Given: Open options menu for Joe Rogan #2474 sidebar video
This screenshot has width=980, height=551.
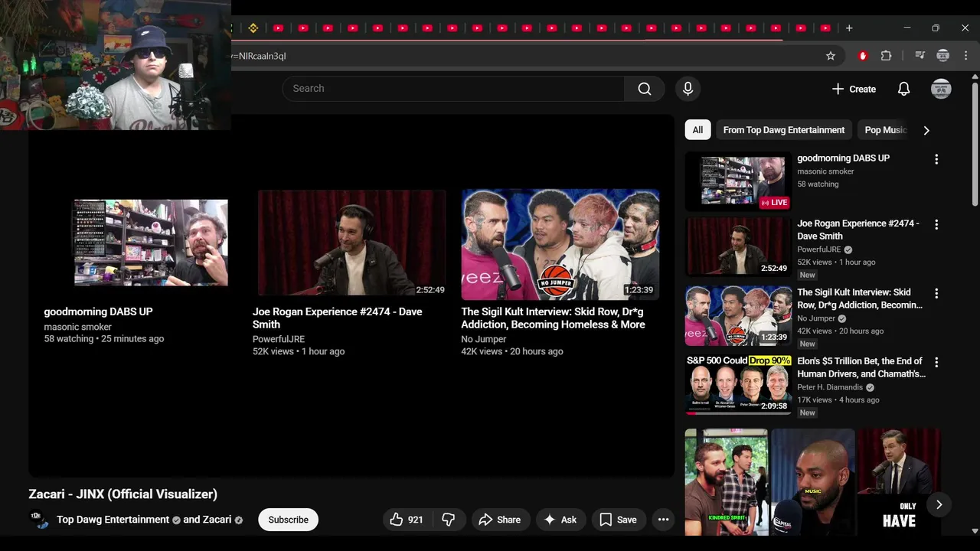Looking at the screenshot, I should pos(936,225).
